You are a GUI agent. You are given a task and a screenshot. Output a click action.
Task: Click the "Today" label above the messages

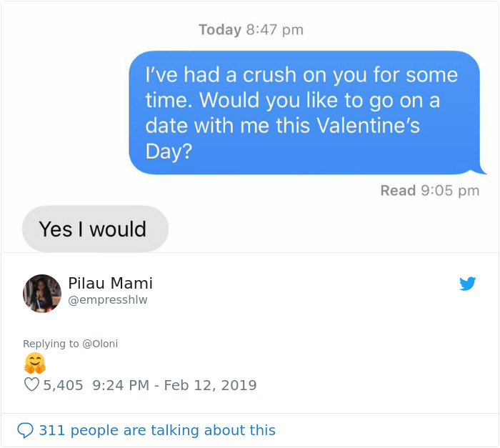(x=220, y=29)
